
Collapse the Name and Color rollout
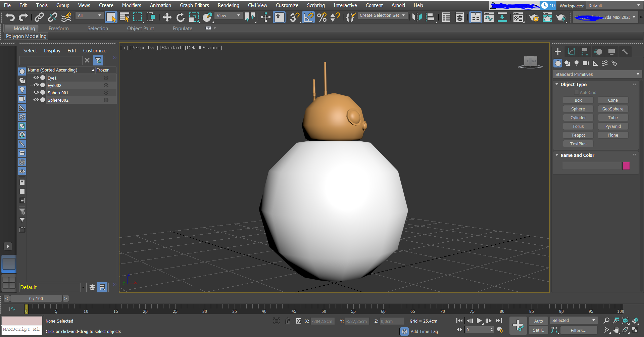click(557, 155)
